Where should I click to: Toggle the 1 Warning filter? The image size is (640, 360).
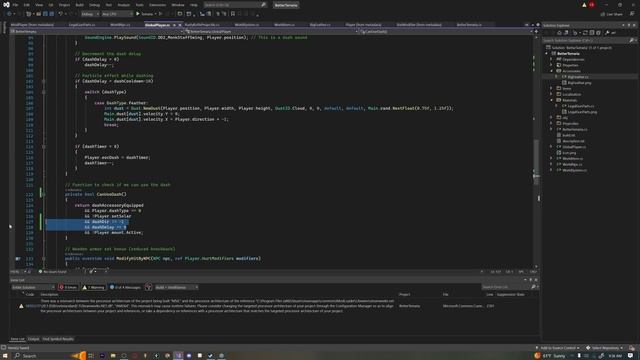(93, 287)
